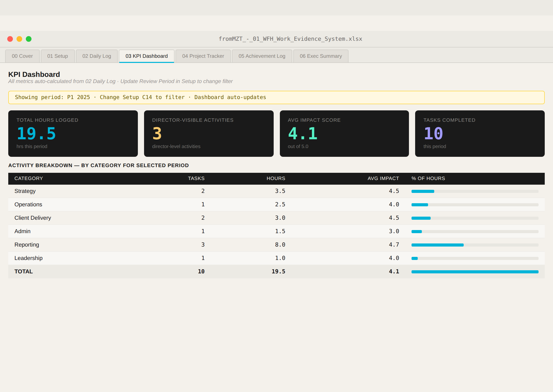Click the Reporting hours value 8.0

coord(280,245)
